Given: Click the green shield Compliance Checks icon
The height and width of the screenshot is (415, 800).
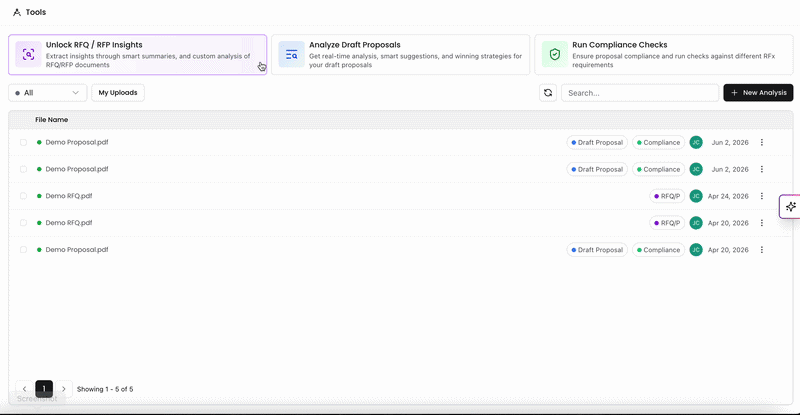Looking at the screenshot, I should [555, 54].
